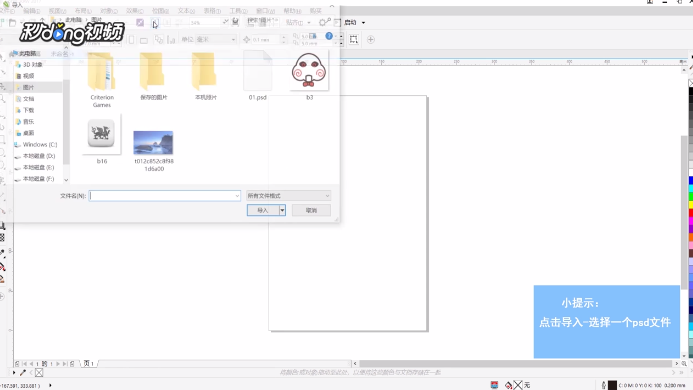
Task: Click the plus quick customize icon
Action: [371, 40]
